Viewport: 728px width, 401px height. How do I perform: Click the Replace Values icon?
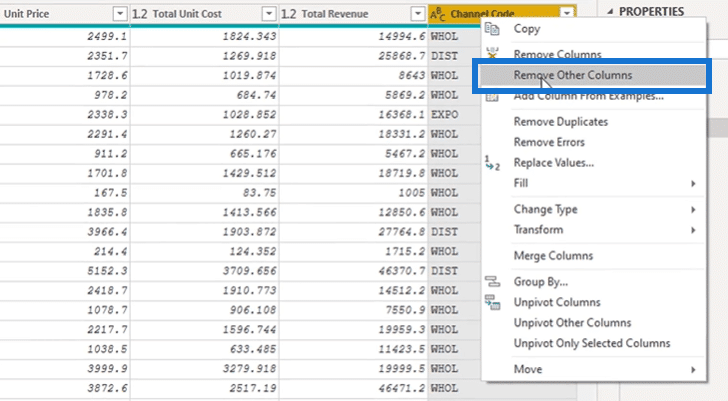(x=492, y=163)
